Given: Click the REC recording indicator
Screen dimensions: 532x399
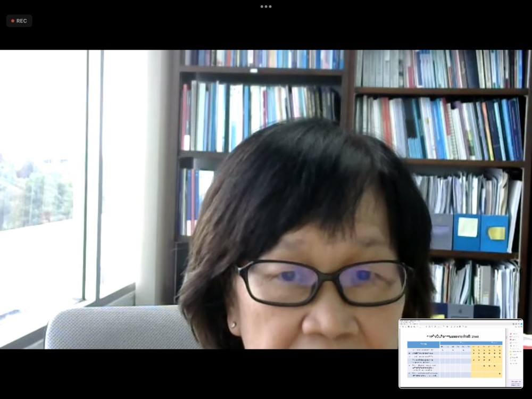Looking at the screenshot, I should coord(19,21).
